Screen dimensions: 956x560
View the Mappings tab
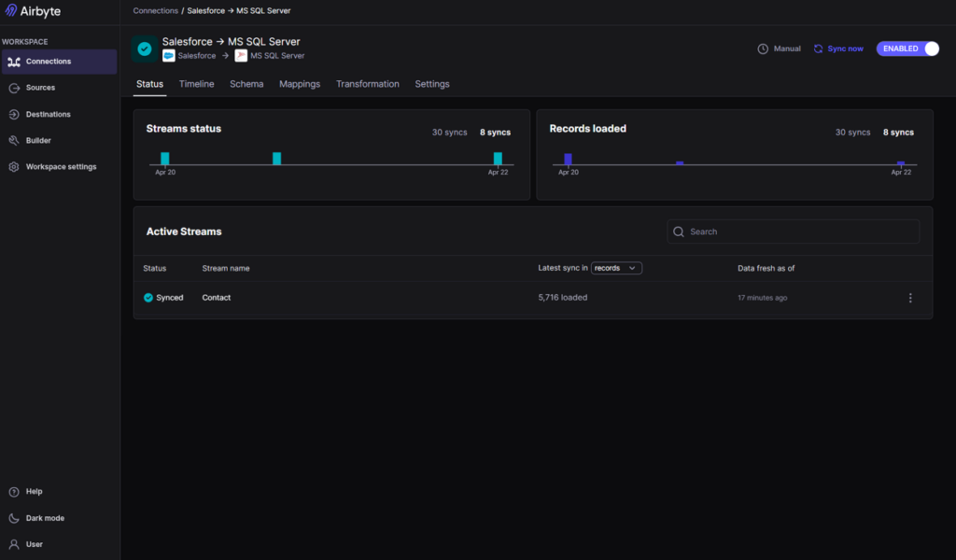(299, 83)
